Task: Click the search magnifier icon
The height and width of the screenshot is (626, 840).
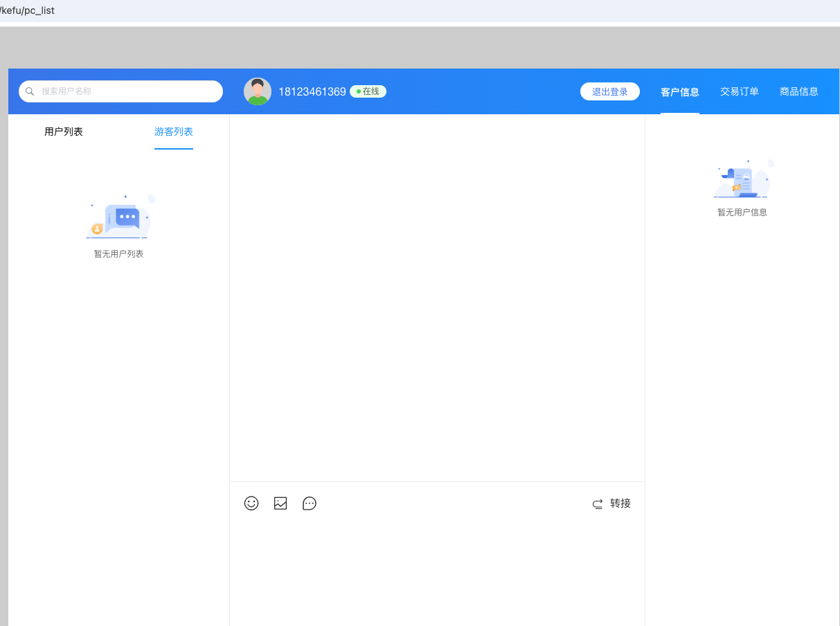Action: (30, 91)
